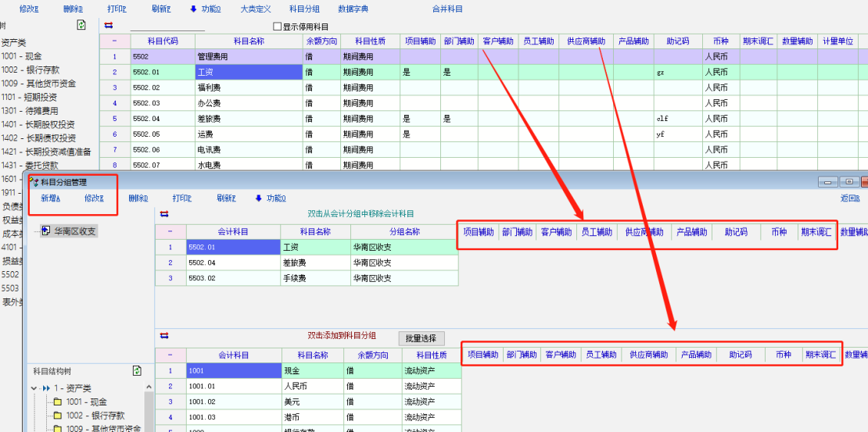The image size is (868, 432).
Task: Open the 功能 dropdown in the top toolbar
Action: [x=205, y=9]
